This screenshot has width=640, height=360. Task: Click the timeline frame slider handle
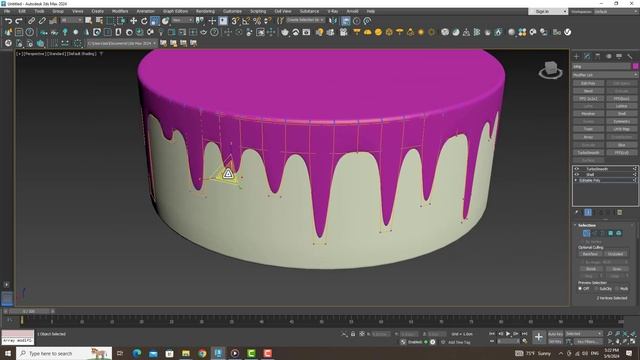tap(29, 311)
